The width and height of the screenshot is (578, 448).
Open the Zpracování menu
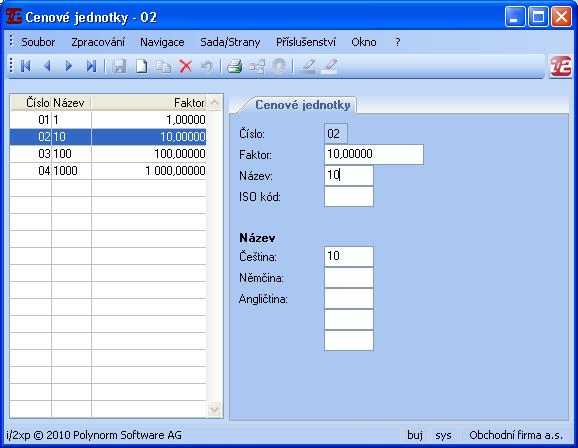pos(98,42)
